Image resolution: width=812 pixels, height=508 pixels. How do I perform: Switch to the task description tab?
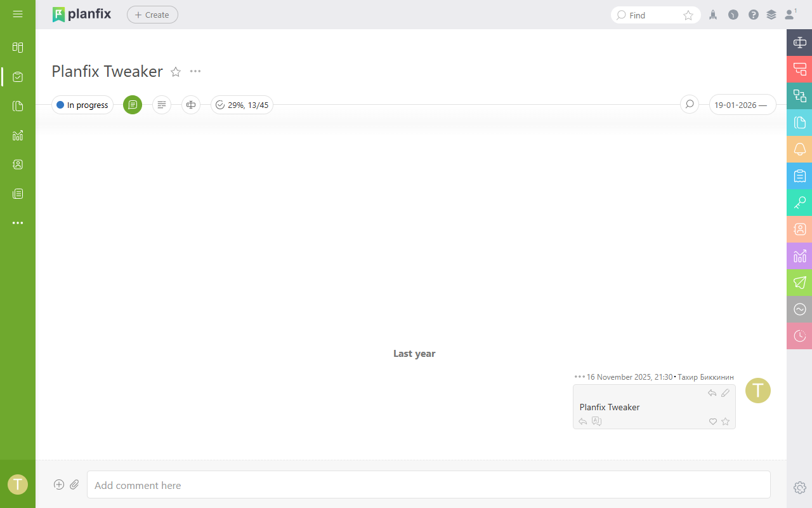162,105
